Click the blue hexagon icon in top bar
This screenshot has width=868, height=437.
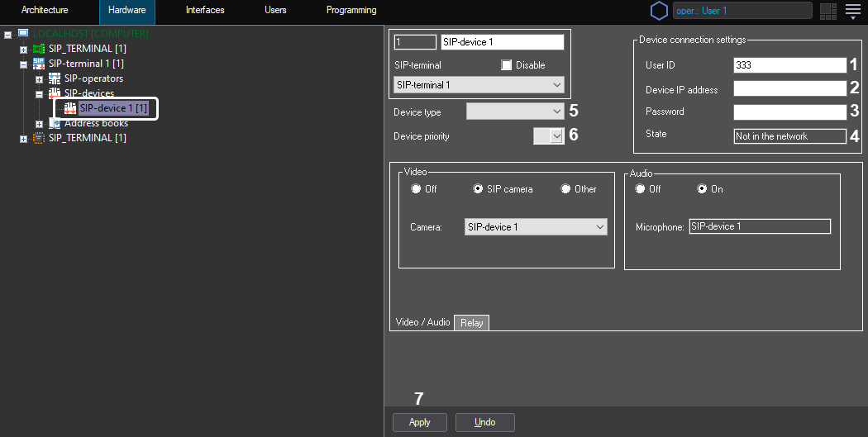[659, 11]
